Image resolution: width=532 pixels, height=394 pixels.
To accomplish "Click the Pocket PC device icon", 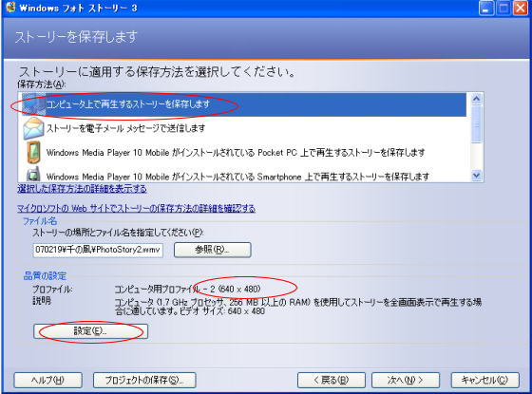I will (33, 153).
